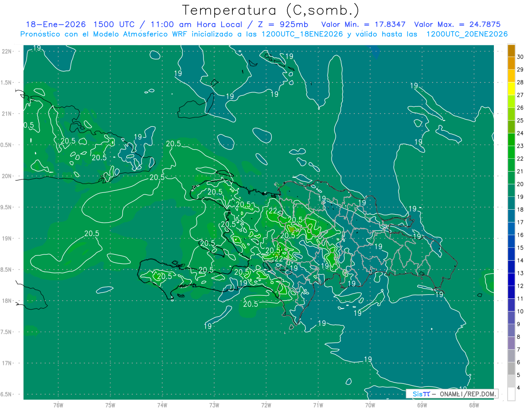Click the "69W" longitude axis label
The height and width of the screenshot is (411, 532).
point(422,405)
